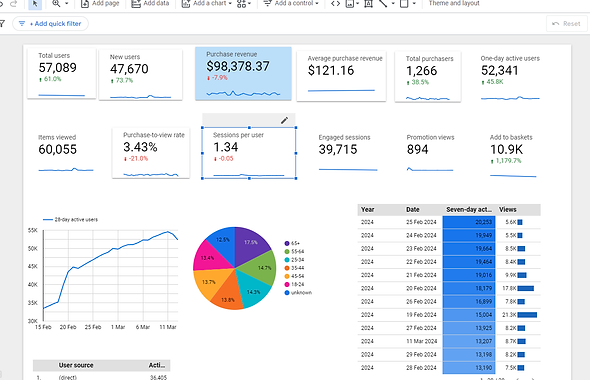Click the 45-54 legend entry
The height and width of the screenshot is (380, 590).
click(295, 277)
